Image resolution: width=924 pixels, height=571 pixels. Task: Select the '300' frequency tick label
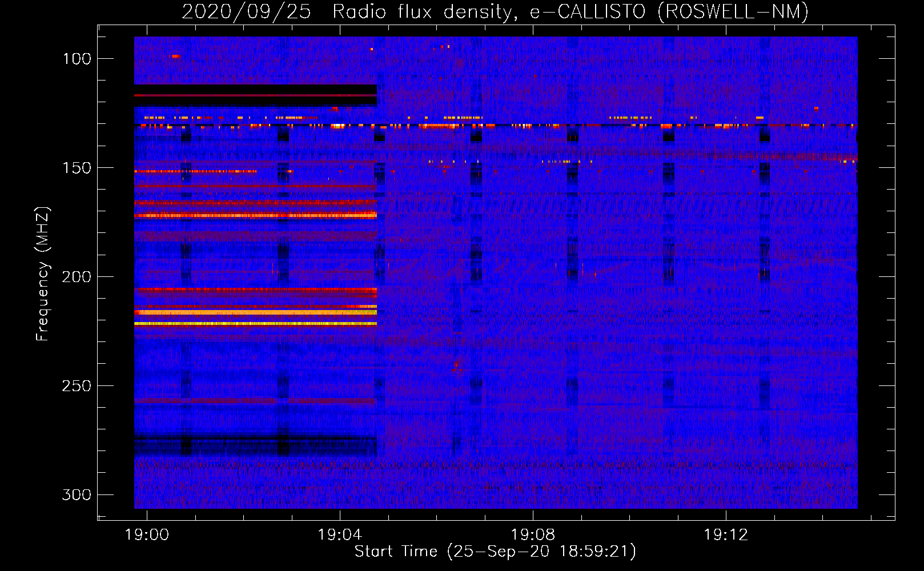pos(77,494)
